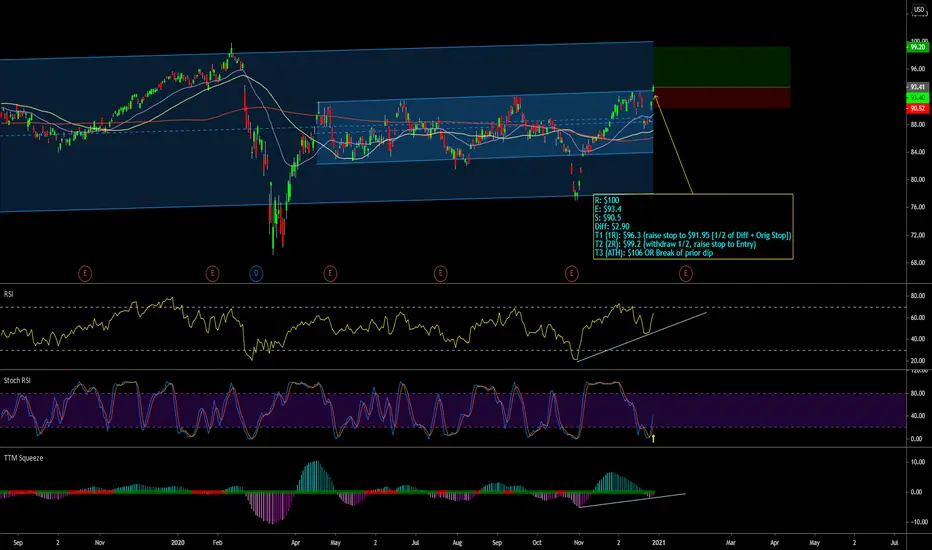Click the earnings marker near November 2019
The image size is (932, 550).
[x=85, y=274]
